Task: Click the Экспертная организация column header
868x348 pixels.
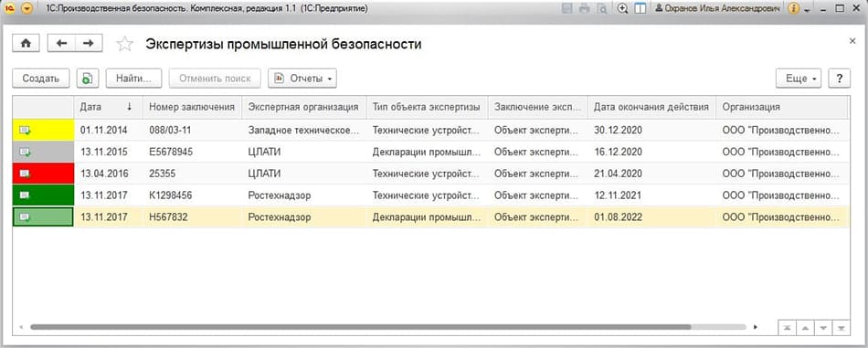Action: pos(304,107)
